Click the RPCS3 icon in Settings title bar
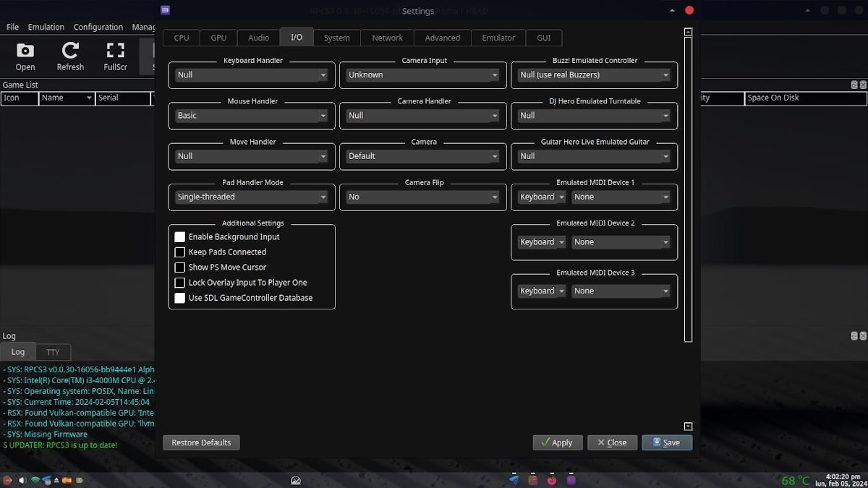 tap(166, 10)
